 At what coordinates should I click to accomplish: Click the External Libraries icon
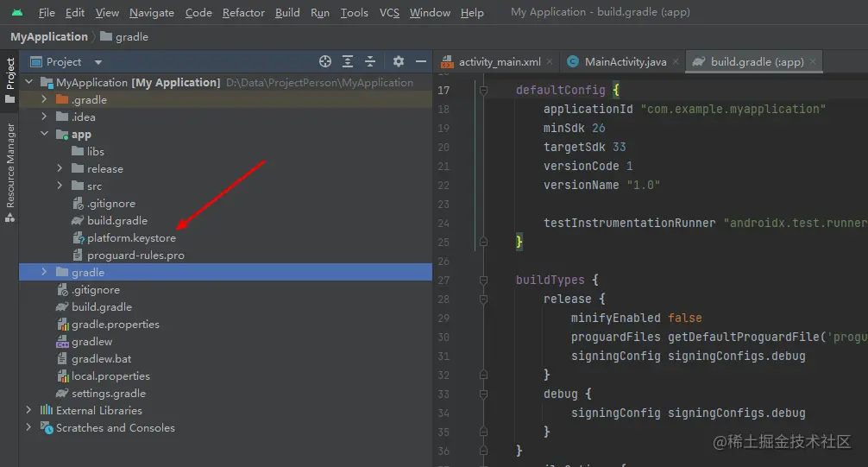pyautogui.click(x=47, y=410)
